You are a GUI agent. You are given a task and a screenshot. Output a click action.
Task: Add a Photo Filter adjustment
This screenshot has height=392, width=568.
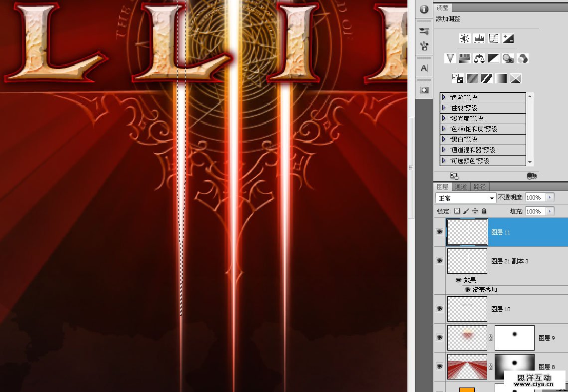pyautogui.click(x=508, y=58)
